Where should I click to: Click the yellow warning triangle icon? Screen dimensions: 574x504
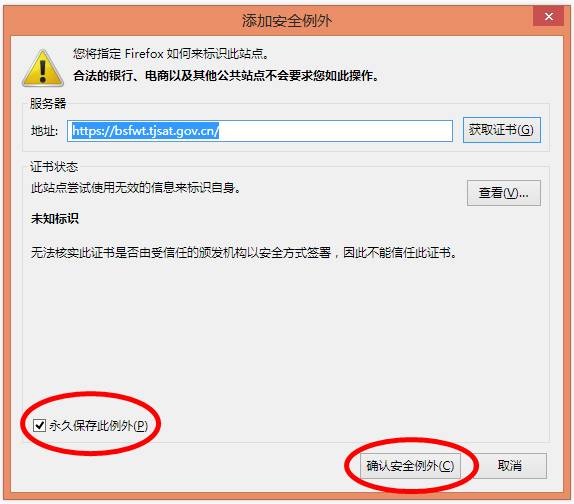43,69
